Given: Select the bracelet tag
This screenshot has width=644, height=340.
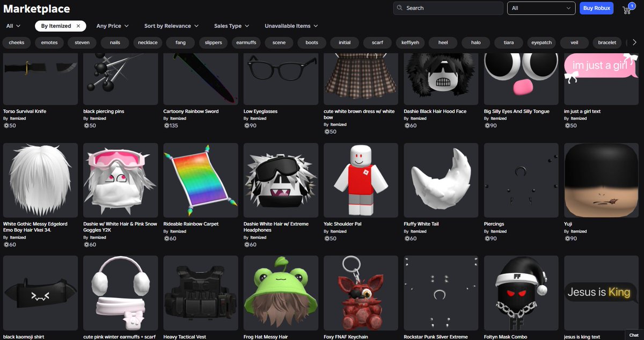Looking at the screenshot, I should pos(607,42).
